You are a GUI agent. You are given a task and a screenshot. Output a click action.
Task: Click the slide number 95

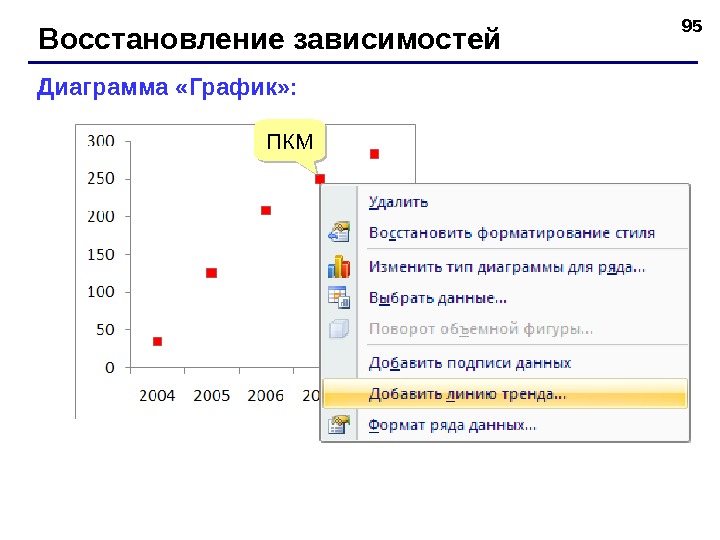click(x=692, y=26)
